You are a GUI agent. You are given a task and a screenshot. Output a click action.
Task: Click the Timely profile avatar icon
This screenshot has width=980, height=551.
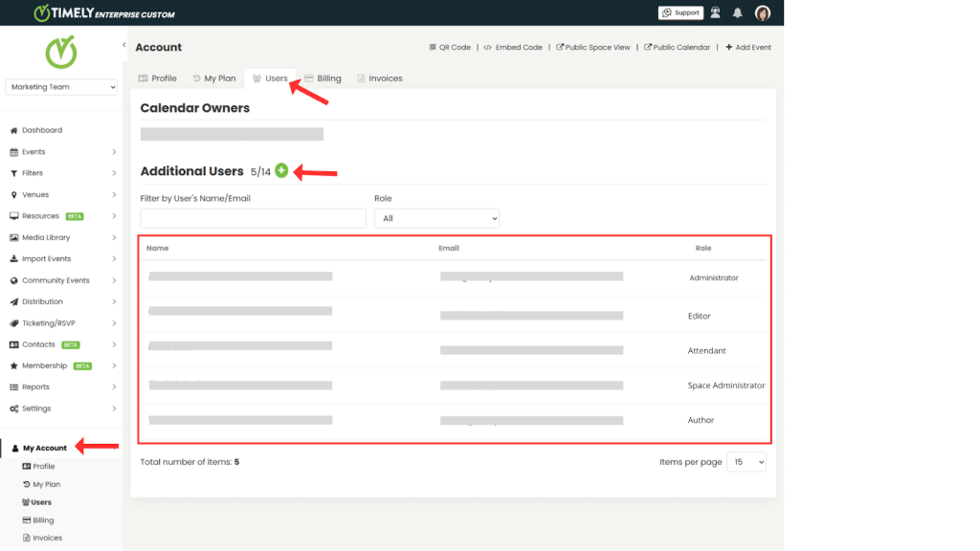(763, 12)
